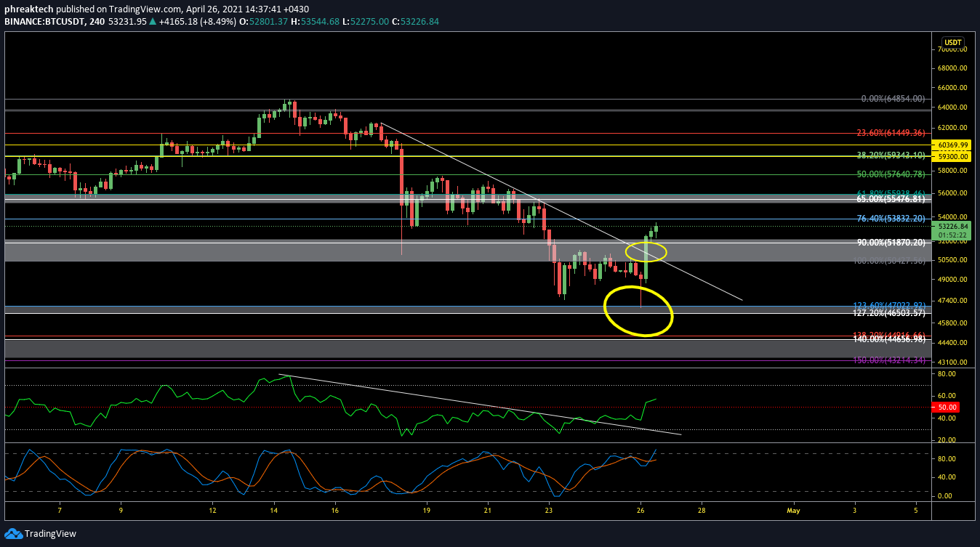Click the 68000.00 price axis tick
The width and height of the screenshot is (980, 547).
pos(952,68)
